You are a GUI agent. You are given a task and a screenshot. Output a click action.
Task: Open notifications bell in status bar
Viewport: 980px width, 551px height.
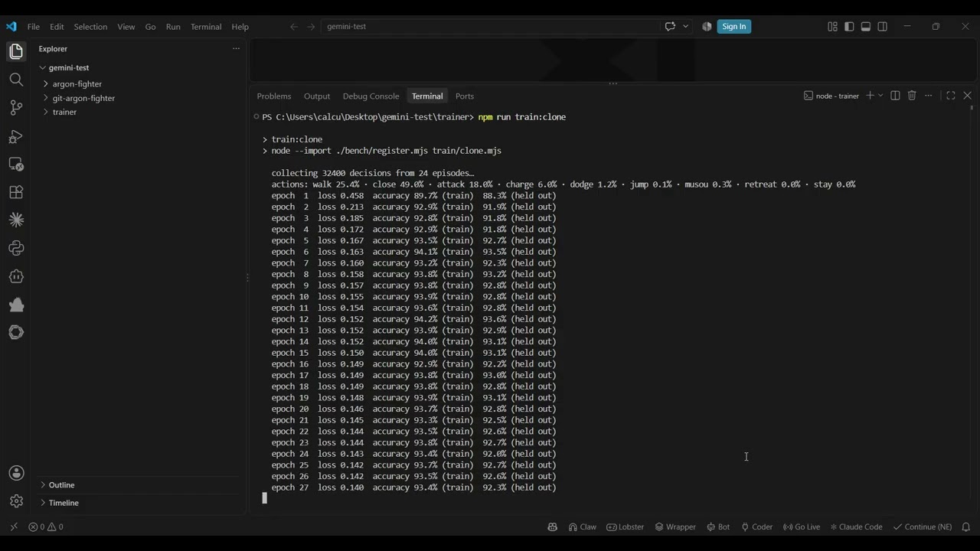coord(966,527)
